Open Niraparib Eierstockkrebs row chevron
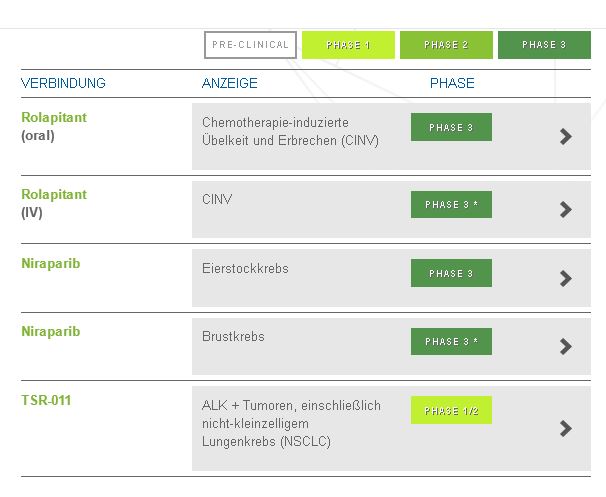Screen dimensions: 606x497 coord(566,278)
